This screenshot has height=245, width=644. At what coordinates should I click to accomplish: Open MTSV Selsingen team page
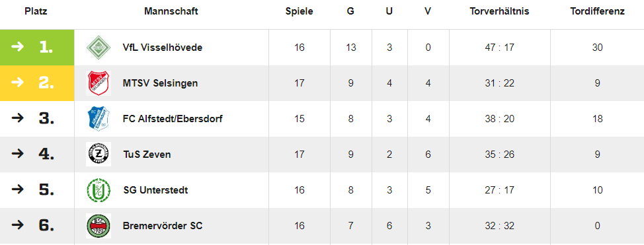160,83
